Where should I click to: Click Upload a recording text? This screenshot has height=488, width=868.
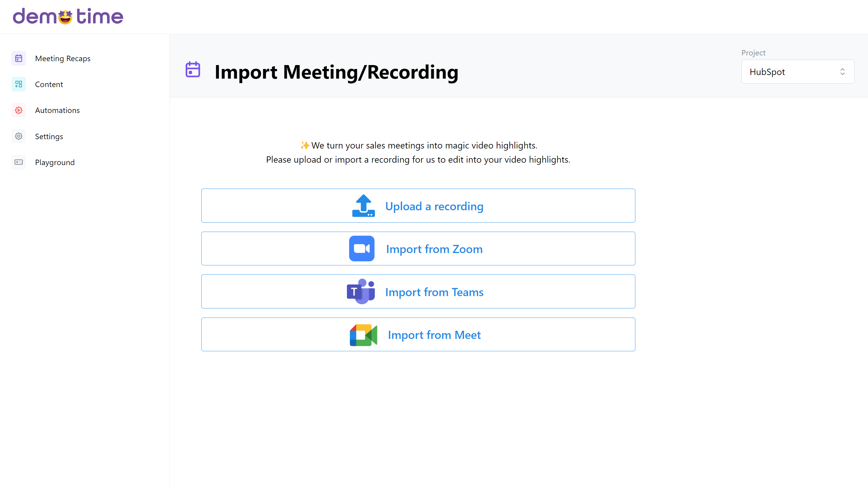coord(434,206)
